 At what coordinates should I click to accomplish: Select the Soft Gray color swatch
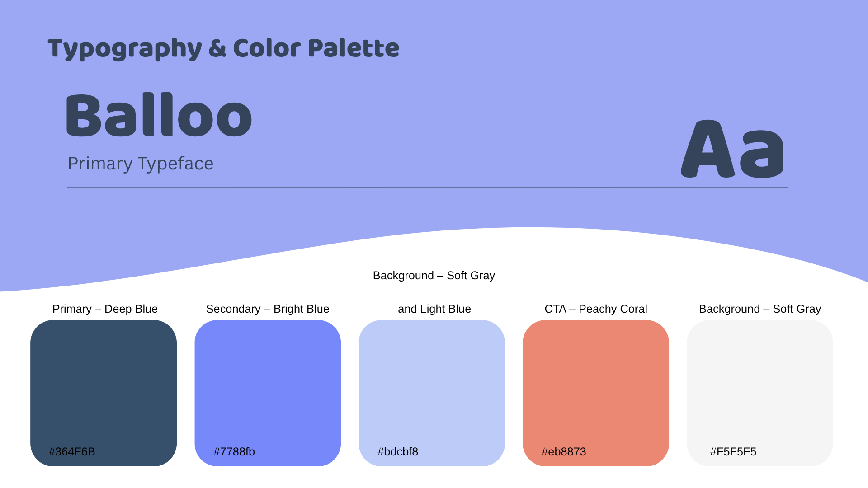pyautogui.click(x=760, y=384)
